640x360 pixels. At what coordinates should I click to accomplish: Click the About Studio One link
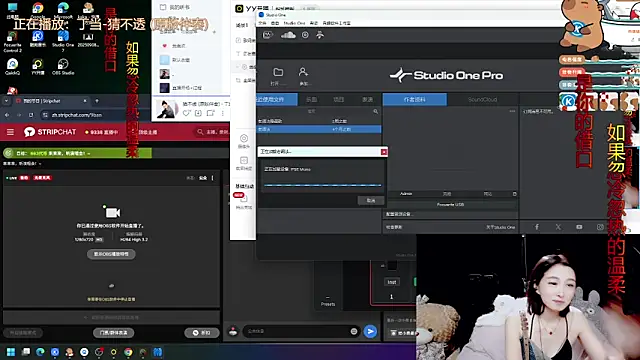500,227
